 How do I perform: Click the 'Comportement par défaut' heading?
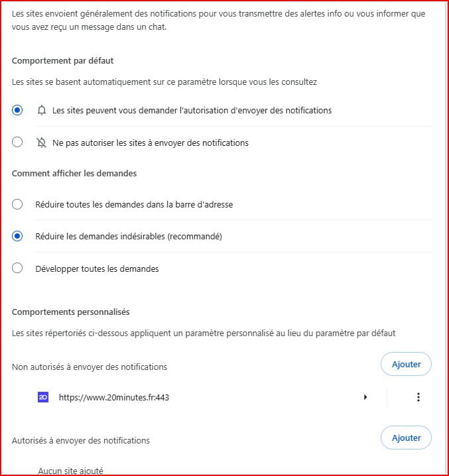pos(62,60)
